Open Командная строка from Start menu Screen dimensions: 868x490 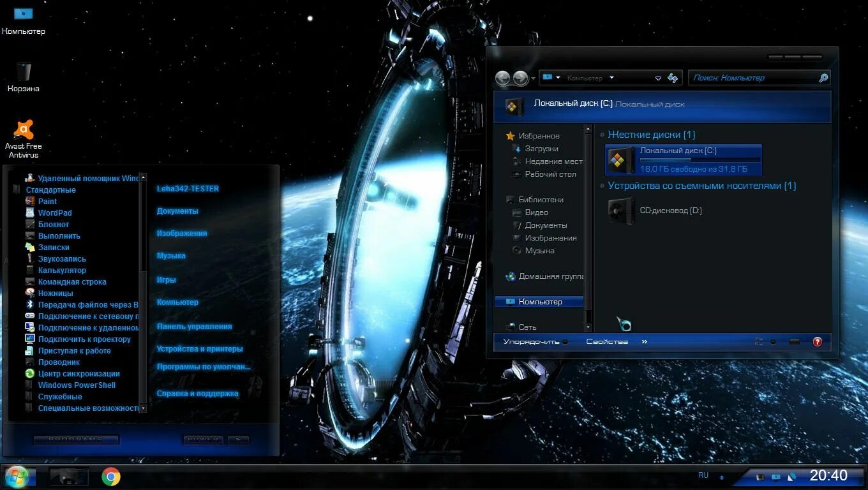(66, 282)
